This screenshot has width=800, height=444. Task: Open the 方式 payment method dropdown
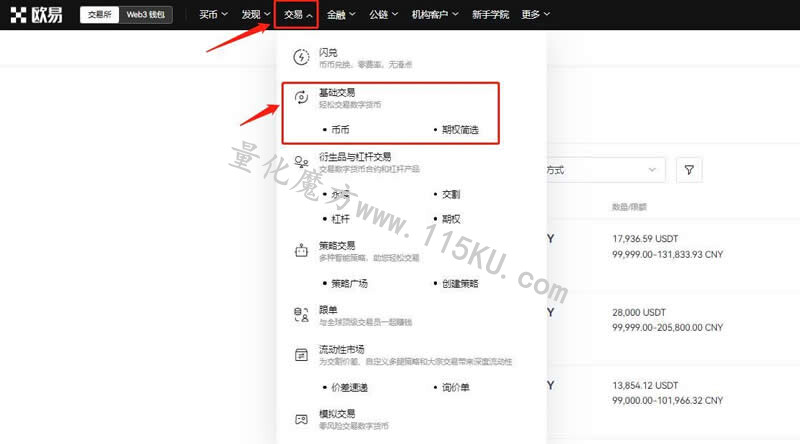pyautogui.click(x=606, y=170)
